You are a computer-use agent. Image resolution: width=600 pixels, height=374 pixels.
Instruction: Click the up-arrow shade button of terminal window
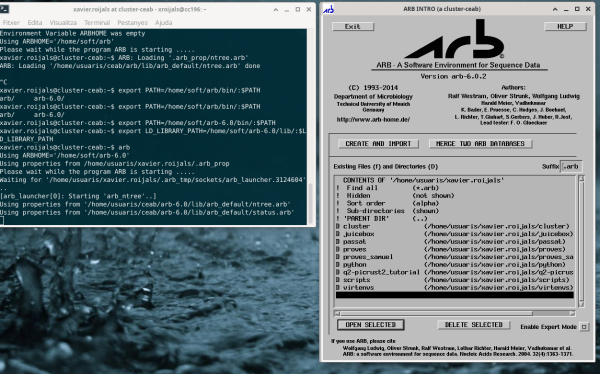click(x=276, y=10)
